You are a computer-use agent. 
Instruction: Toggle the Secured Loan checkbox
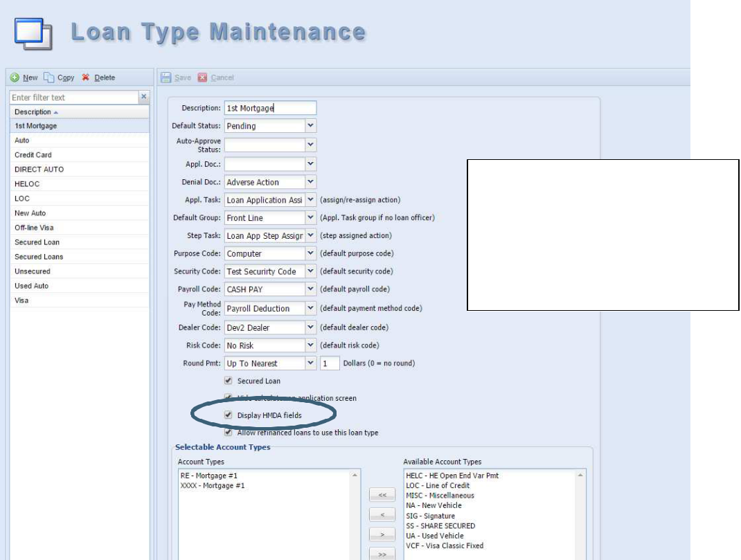[229, 381]
